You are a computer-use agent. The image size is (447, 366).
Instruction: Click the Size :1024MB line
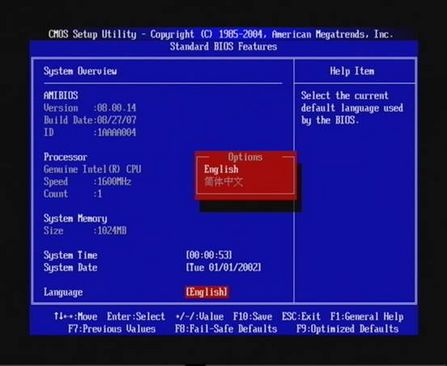(x=85, y=231)
